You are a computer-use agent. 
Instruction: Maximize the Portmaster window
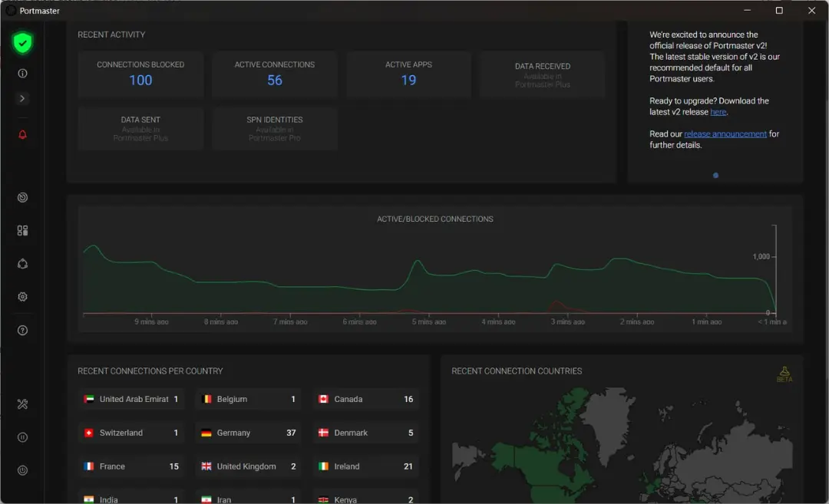point(779,11)
